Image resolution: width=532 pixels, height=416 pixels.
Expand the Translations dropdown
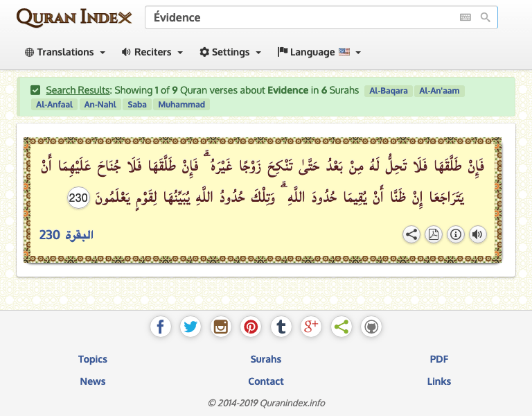click(65, 52)
